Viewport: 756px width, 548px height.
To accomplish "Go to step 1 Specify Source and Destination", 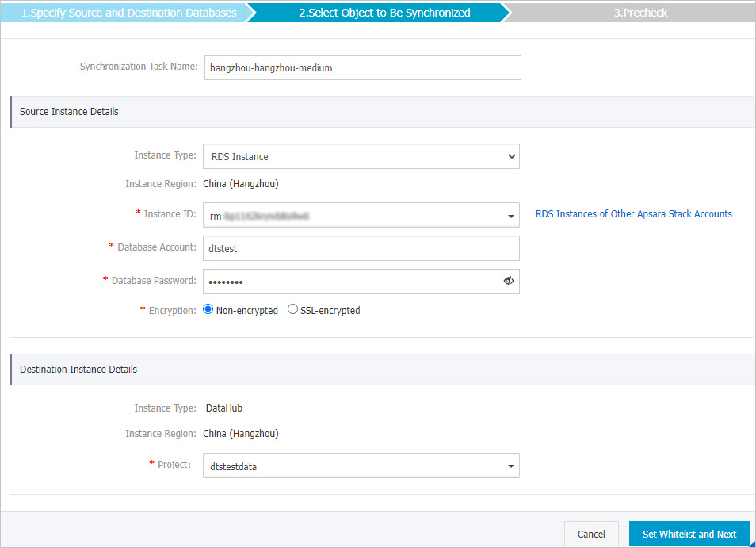I will pos(128,13).
